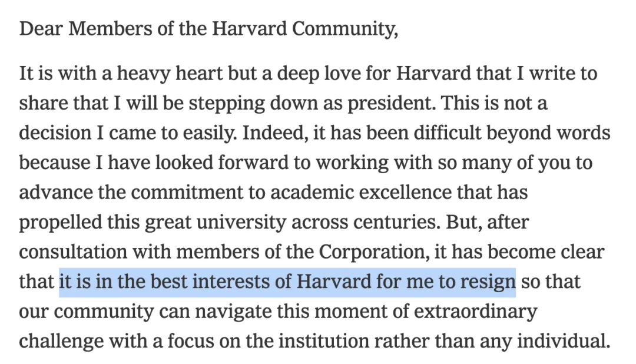Click the word 'extraordinary'
Viewport: 636px width, 364px height.
click(471, 310)
